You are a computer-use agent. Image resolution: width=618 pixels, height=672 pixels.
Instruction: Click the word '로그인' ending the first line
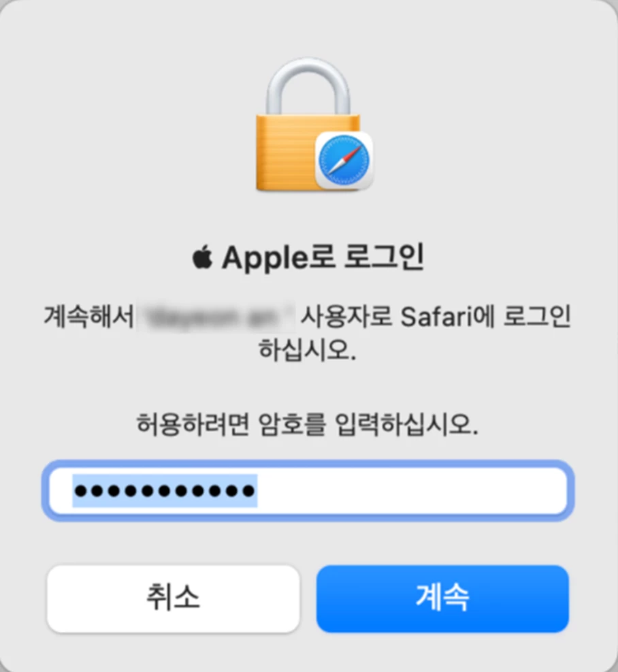[x=536, y=317]
